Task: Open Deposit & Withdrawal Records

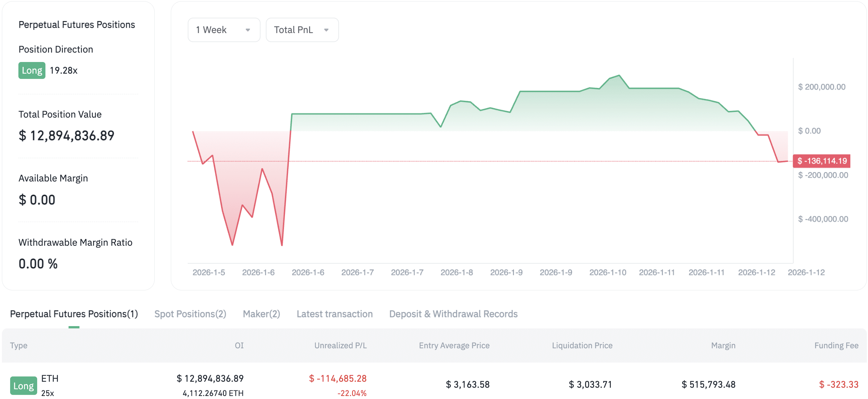Action: coord(453,314)
